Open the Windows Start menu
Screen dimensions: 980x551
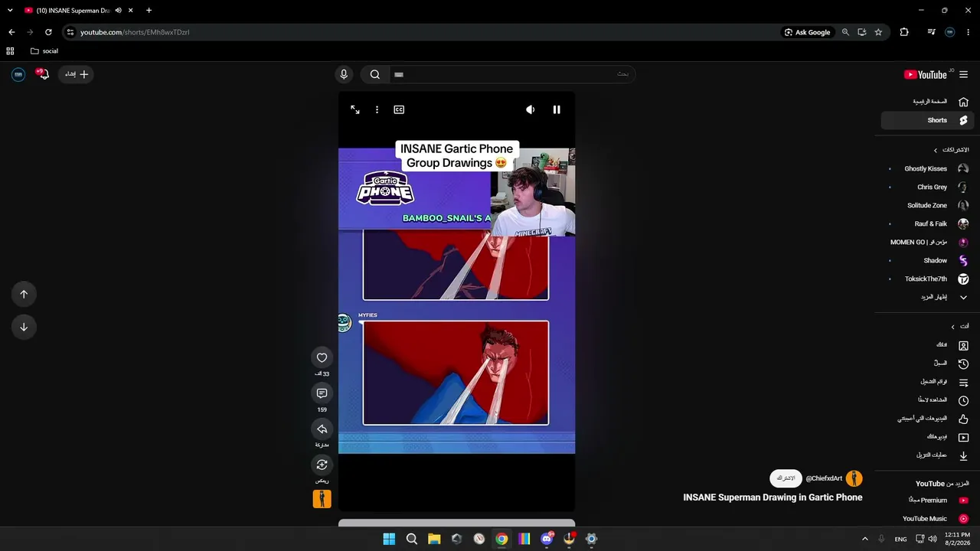[389, 539]
